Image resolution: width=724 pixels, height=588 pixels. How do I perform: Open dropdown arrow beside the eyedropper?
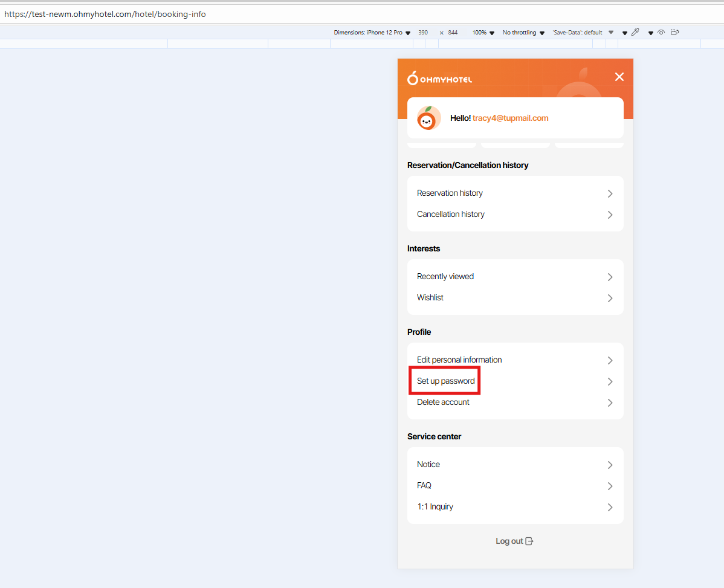(x=625, y=33)
